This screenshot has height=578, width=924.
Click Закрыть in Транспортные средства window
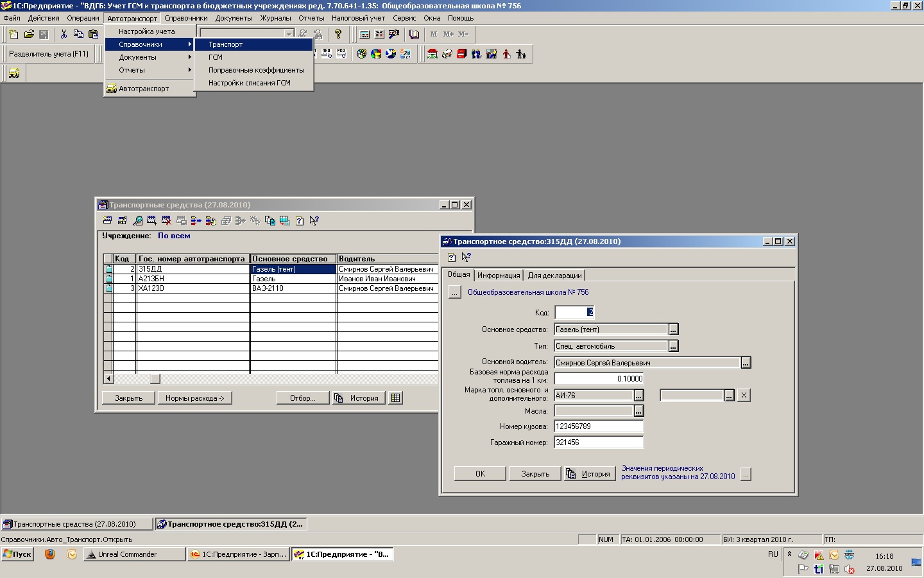point(128,398)
